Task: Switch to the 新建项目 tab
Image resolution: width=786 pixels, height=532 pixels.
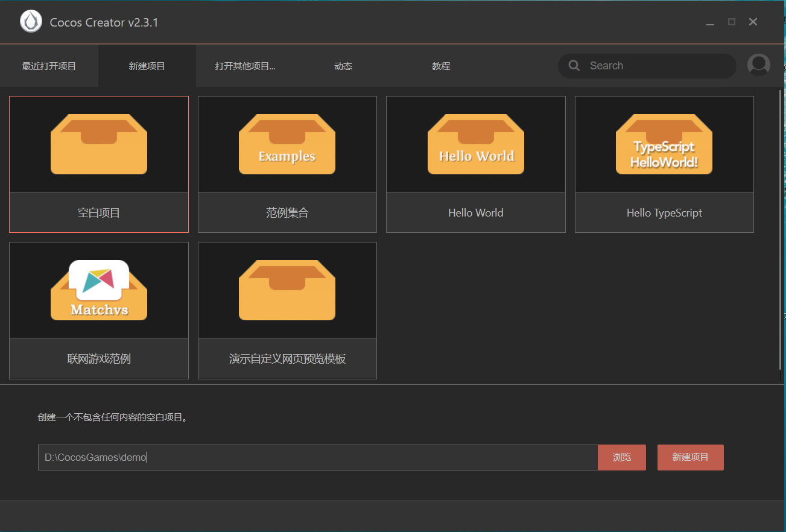Action: (147, 66)
